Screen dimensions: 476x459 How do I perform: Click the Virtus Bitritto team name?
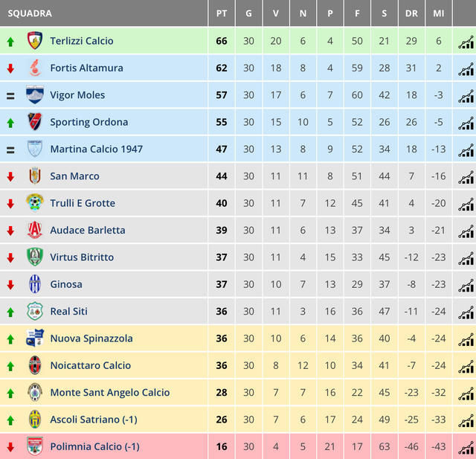(x=82, y=257)
